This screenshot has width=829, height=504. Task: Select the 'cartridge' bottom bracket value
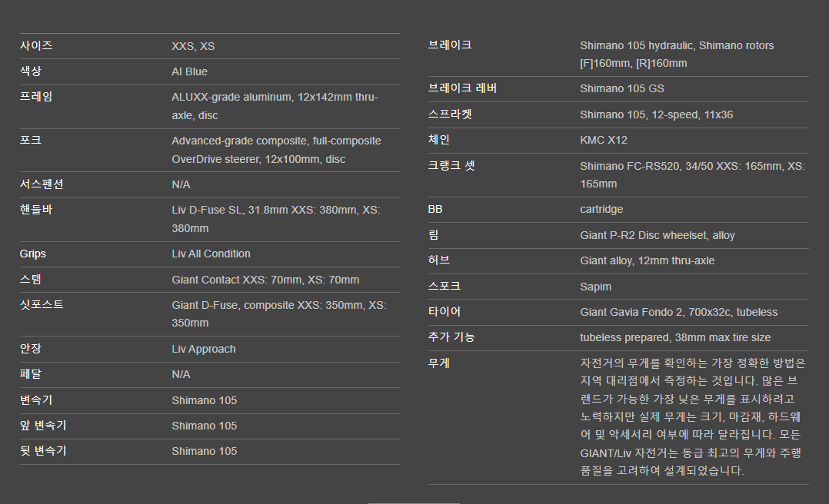click(601, 209)
